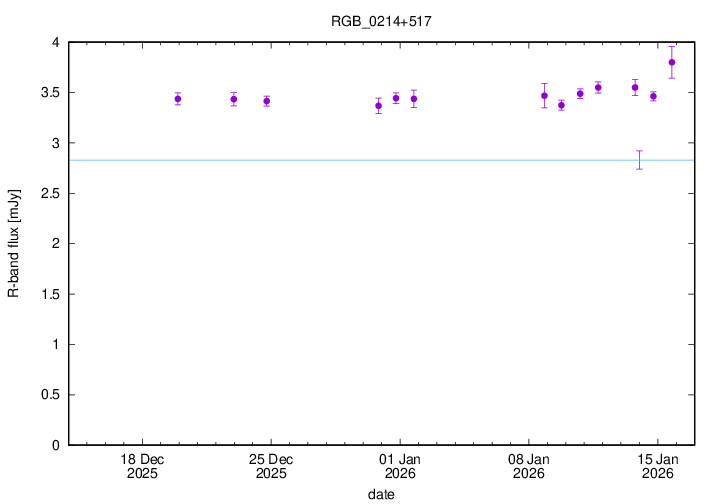Screen dimensions: 720x504
Task: Click the data point just before 01 Jan tick
Action: (396, 98)
